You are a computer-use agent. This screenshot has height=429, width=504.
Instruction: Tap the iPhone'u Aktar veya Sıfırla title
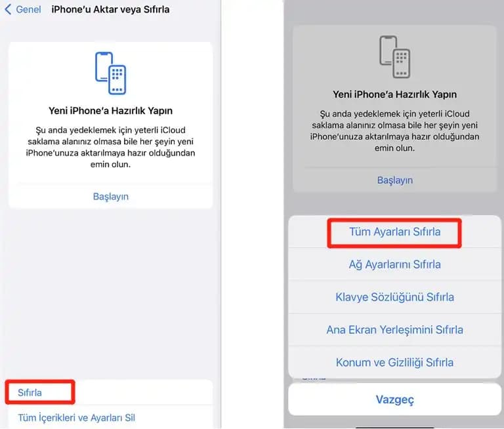click(x=110, y=9)
